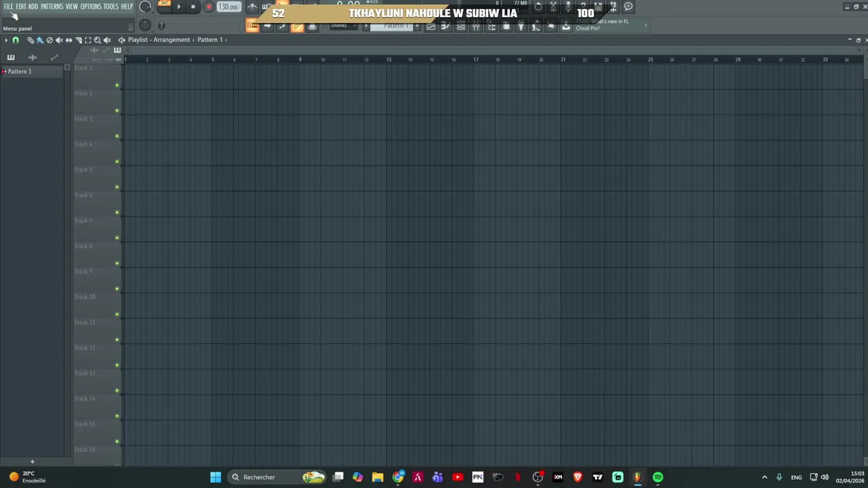Viewport: 868px width, 488px height.
Task: Open the FILE menu
Action: (8, 6)
